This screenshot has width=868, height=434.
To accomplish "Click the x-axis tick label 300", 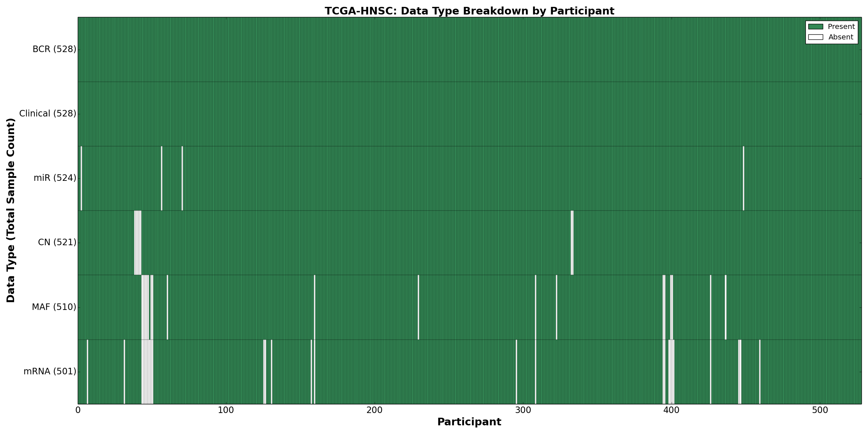I will pos(523,410).
